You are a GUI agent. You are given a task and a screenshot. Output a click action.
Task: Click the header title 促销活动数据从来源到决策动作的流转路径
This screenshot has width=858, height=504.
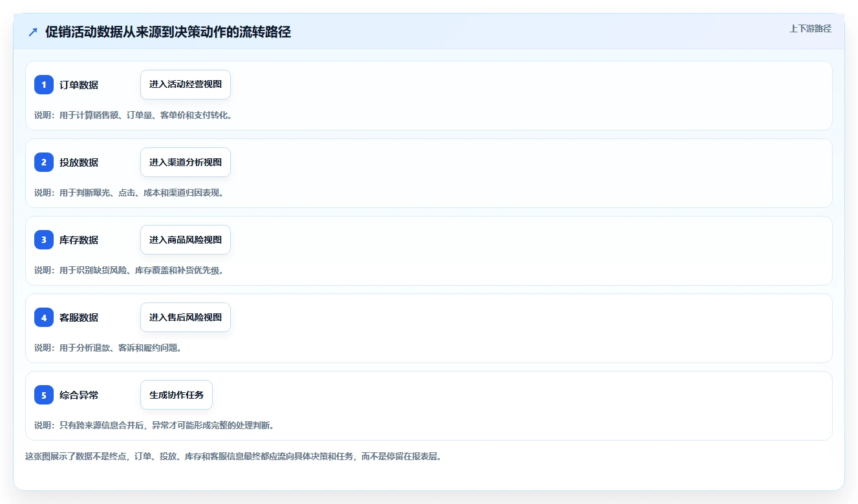point(168,32)
